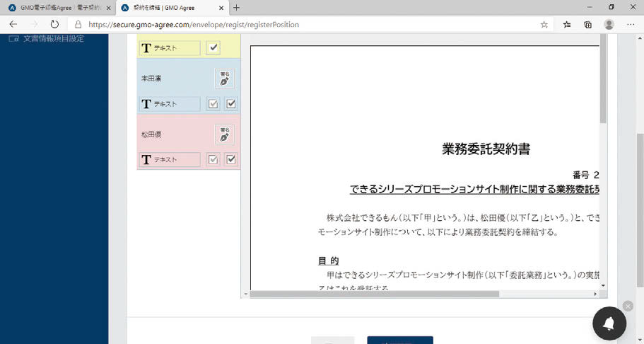Select the signature stamp icon for 本田凛
644x344 pixels.
(225, 78)
